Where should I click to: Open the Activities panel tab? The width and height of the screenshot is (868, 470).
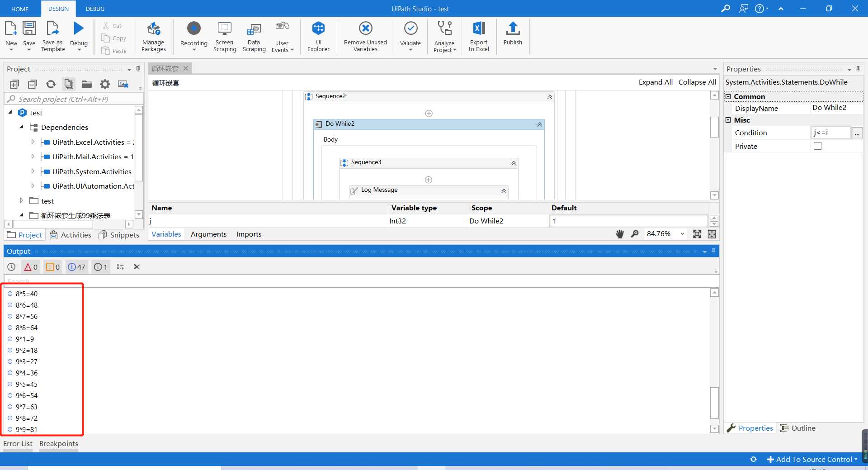(71, 235)
